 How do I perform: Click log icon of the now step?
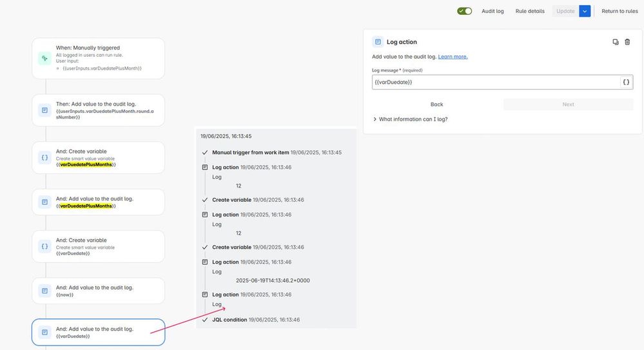point(44,291)
